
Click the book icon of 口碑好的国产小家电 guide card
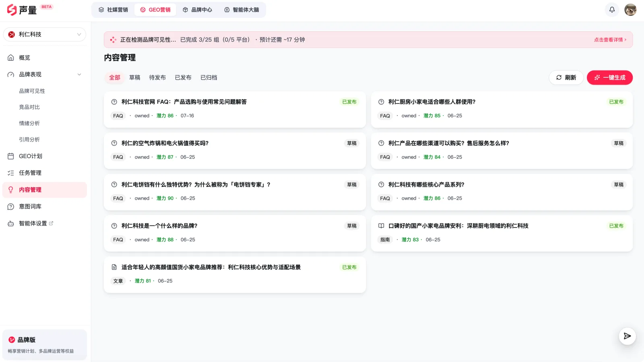tap(381, 226)
